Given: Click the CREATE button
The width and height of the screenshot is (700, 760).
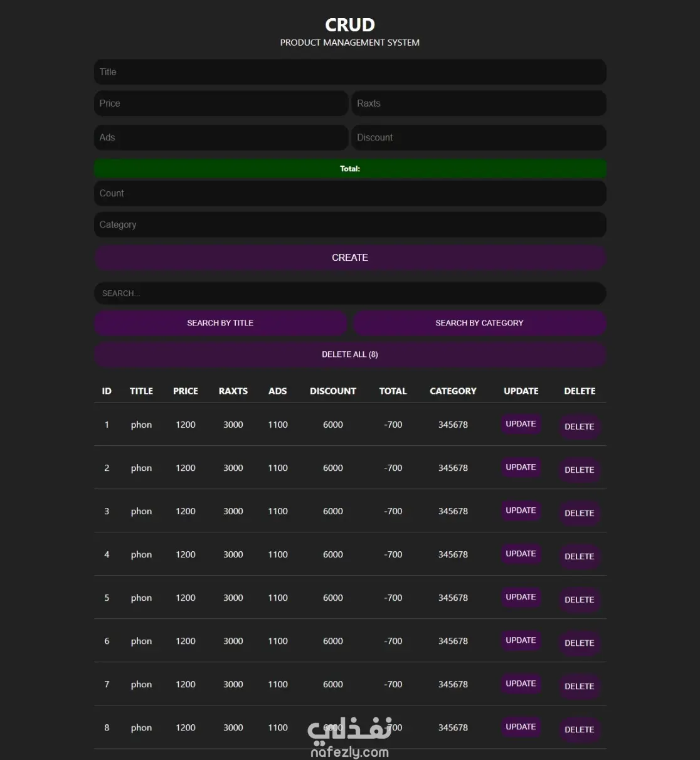Looking at the screenshot, I should 350,258.
